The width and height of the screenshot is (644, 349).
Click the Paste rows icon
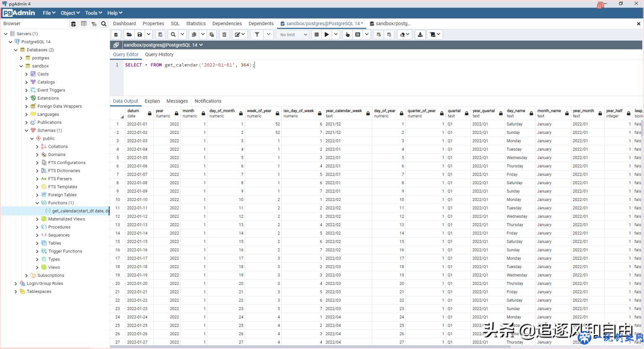point(212,34)
